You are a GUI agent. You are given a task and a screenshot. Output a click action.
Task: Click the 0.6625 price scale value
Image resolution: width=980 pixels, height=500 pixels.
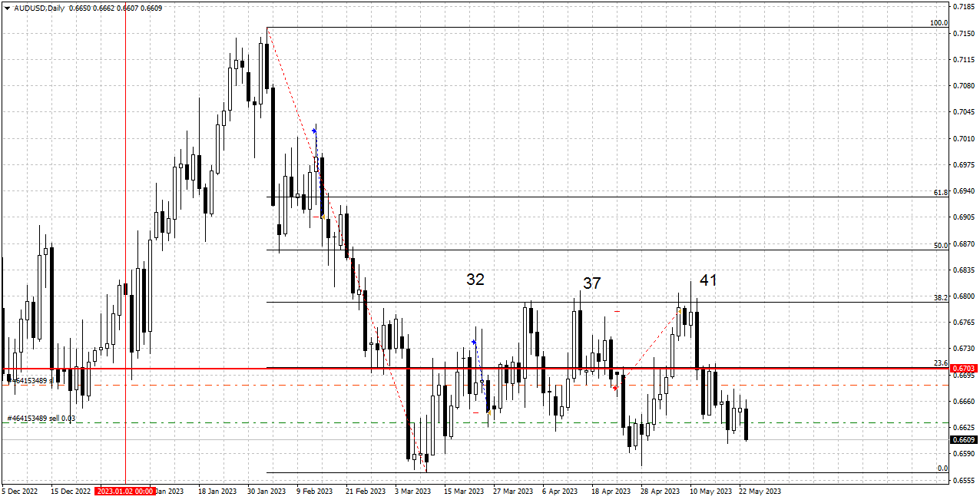click(x=964, y=428)
